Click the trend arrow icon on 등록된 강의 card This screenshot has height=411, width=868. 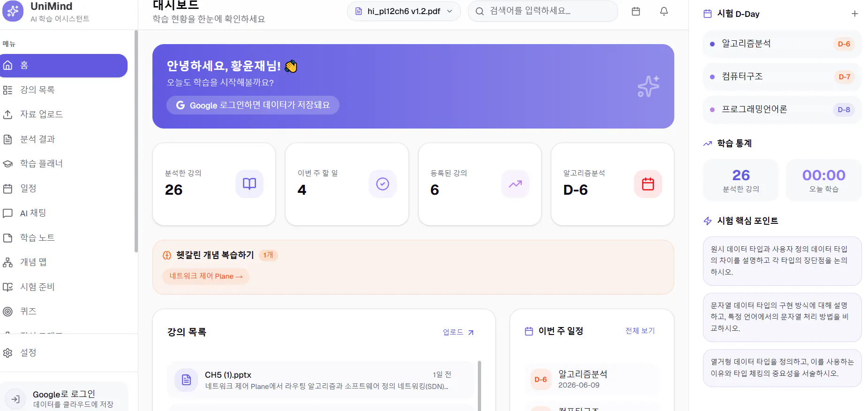[x=515, y=184]
